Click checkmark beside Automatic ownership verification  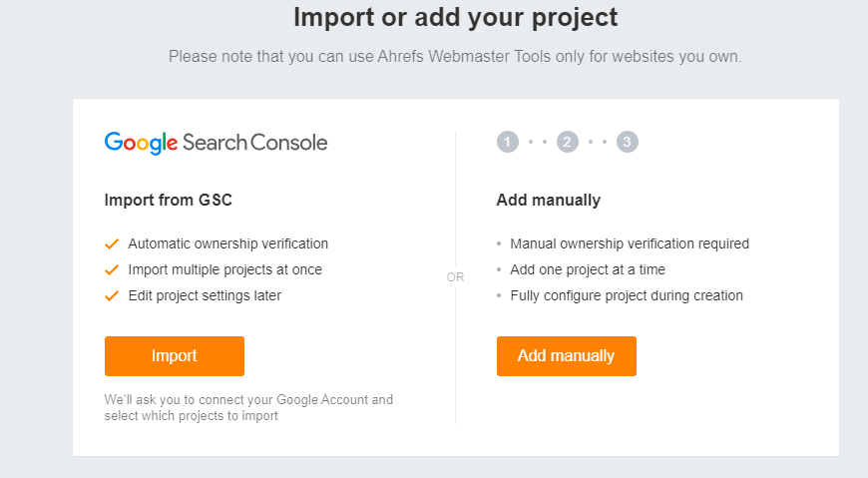[112, 243]
